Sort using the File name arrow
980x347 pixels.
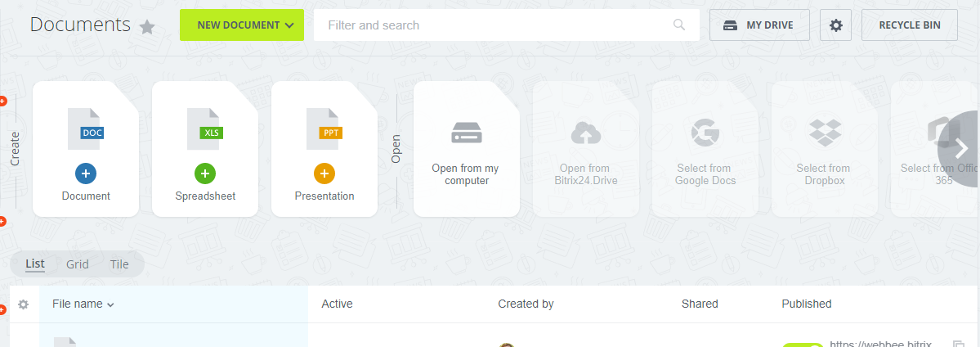tap(110, 304)
